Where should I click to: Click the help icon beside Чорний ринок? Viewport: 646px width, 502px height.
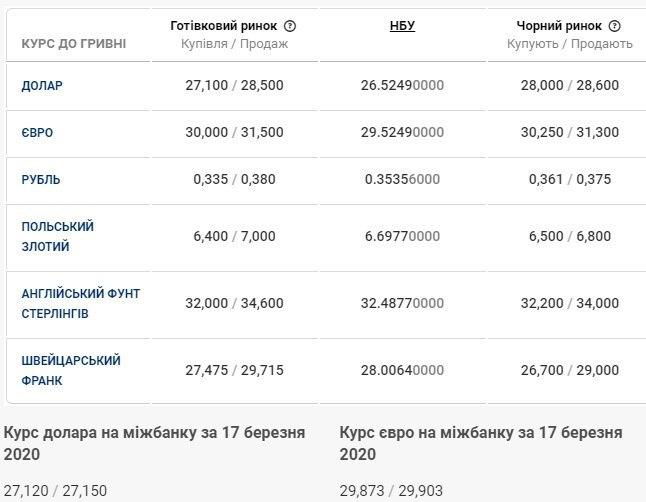coord(614,26)
